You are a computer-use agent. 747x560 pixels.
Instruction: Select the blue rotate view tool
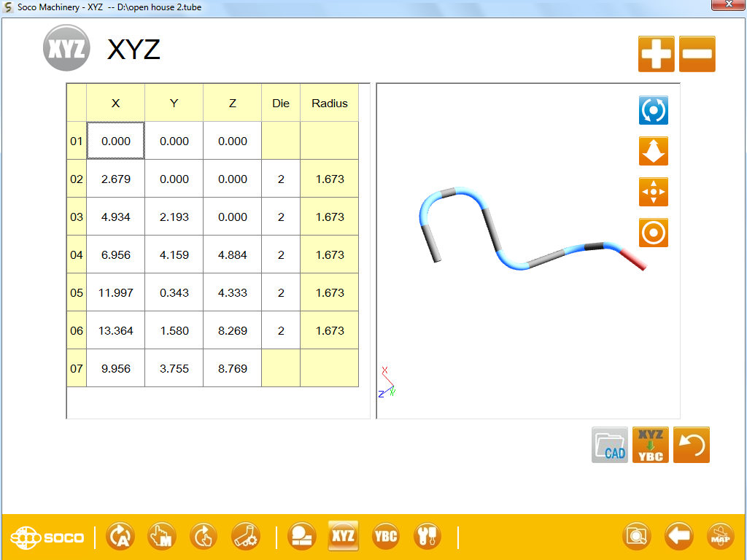(653, 111)
